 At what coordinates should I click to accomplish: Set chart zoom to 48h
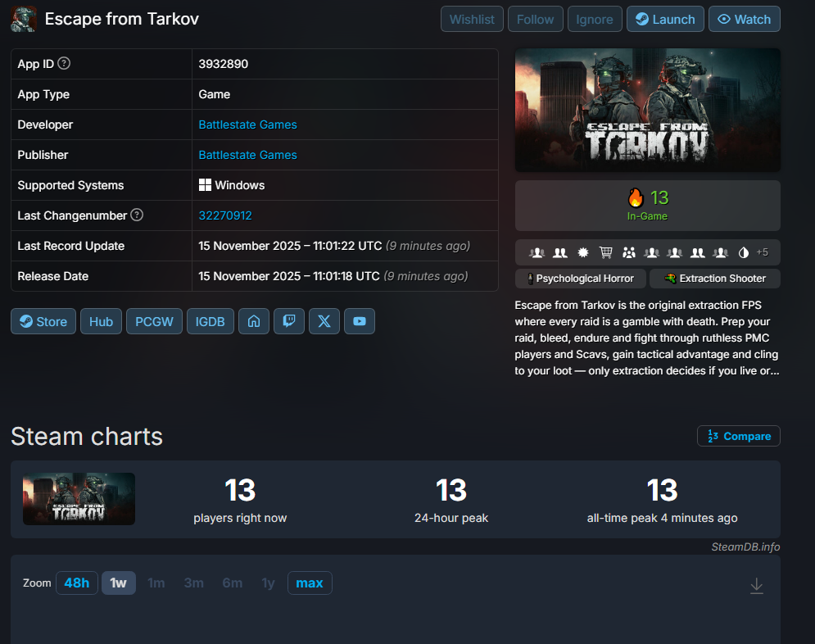click(77, 583)
